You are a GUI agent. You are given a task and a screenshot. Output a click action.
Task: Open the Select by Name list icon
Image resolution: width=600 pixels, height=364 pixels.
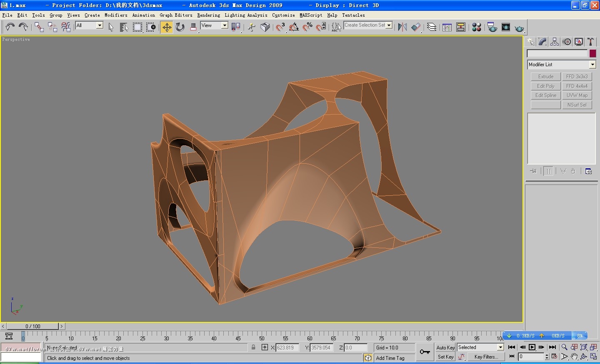point(124,27)
